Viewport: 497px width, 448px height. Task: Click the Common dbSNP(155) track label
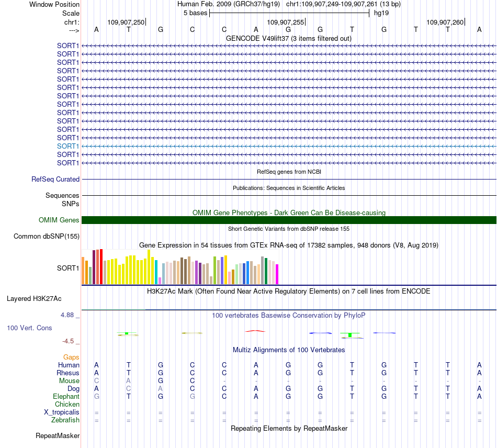47,236
